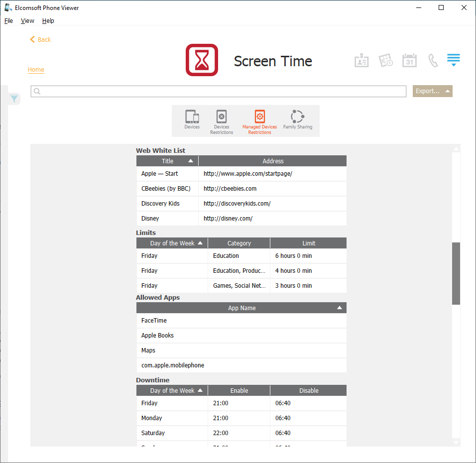
Task: Click the red Screen Time hourglass icon
Action: (202, 60)
